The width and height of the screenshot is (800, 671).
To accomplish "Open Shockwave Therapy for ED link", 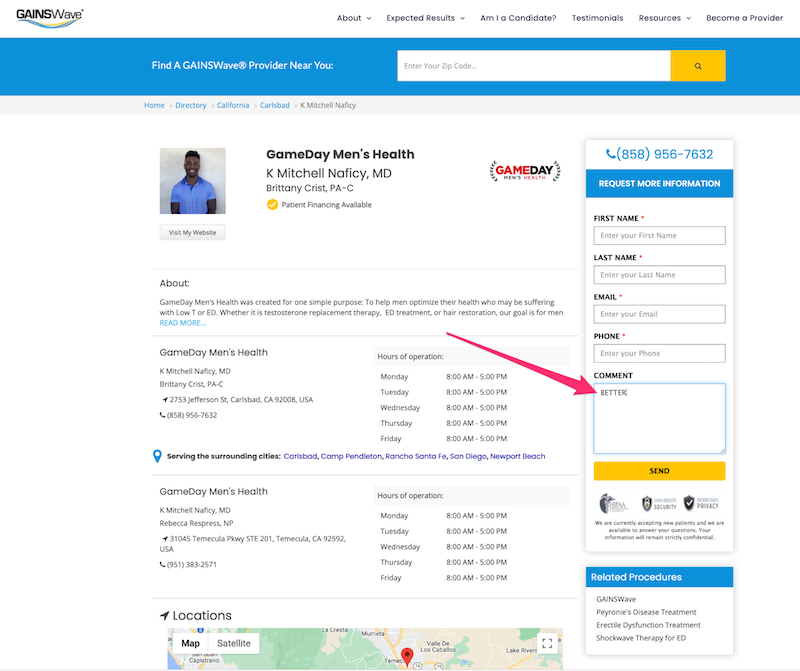I will tap(641, 638).
